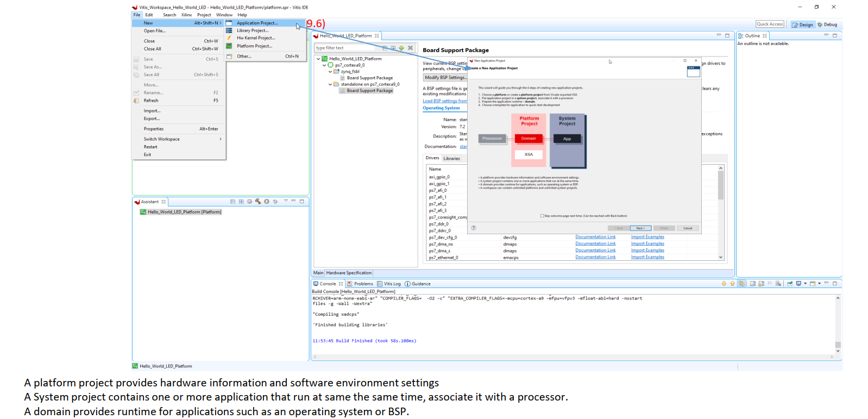Viewport: 868px width, 419px height.
Task: Click the Pin Console icon
Action: click(790, 283)
